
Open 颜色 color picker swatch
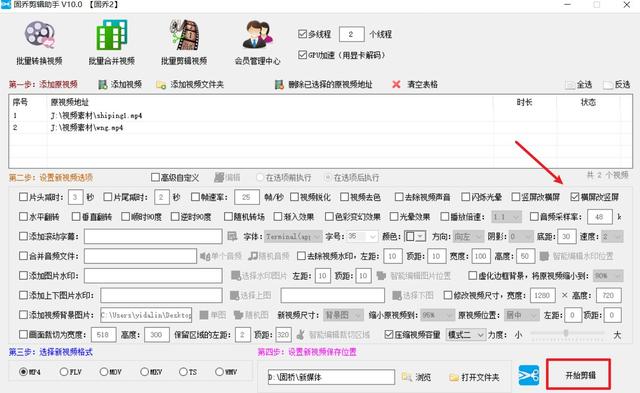(415, 236)
